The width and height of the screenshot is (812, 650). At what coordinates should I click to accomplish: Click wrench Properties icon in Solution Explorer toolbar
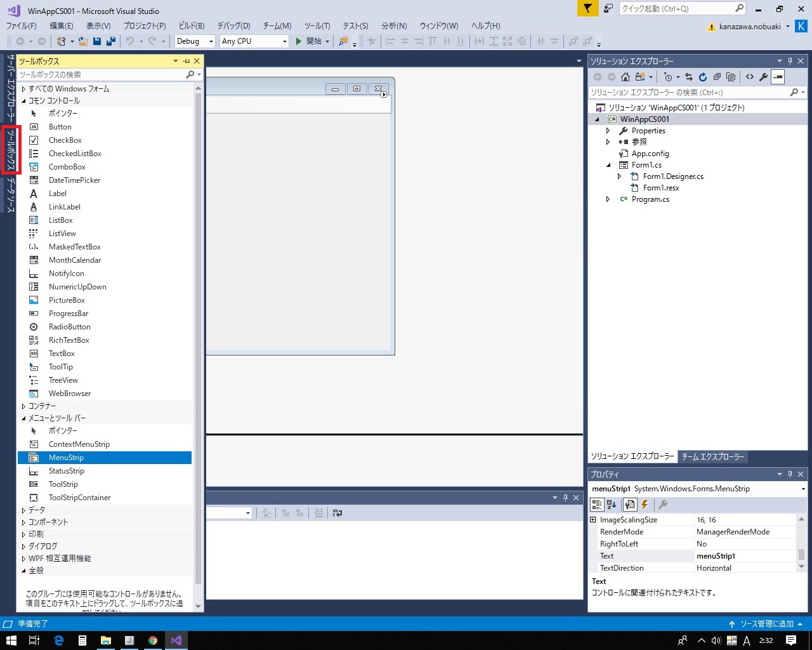(x=764, y=77)
